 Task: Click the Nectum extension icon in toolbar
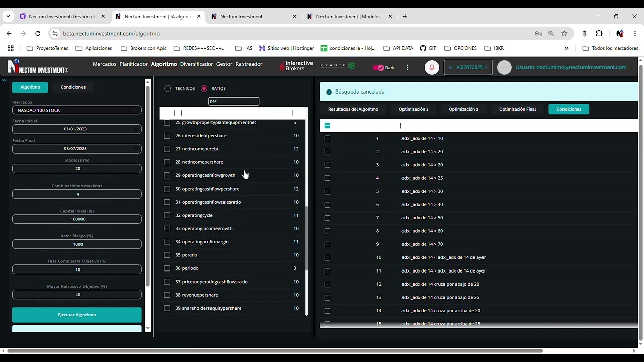point(620,33)
